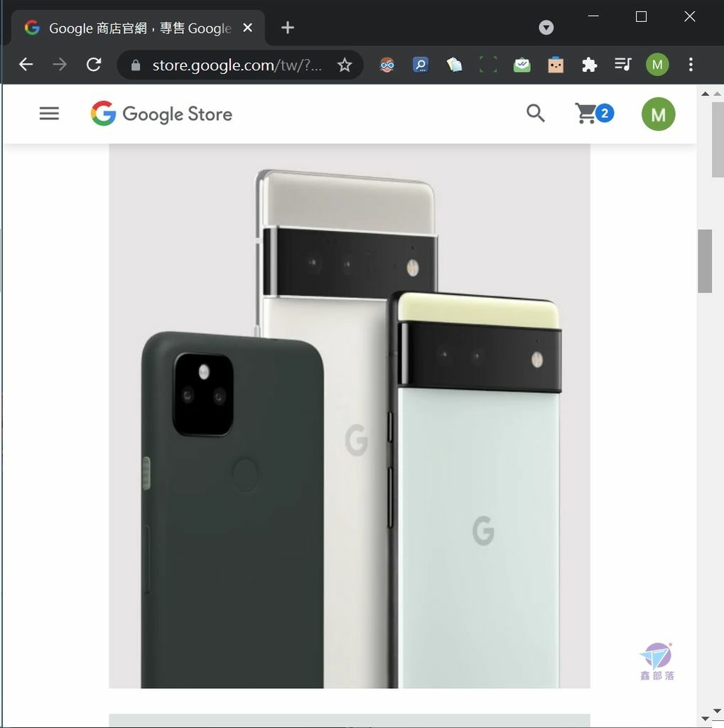Screen dimensions: 724x728
Task: Open the Google Store hamburger menu
Action: tap(49, 113)
